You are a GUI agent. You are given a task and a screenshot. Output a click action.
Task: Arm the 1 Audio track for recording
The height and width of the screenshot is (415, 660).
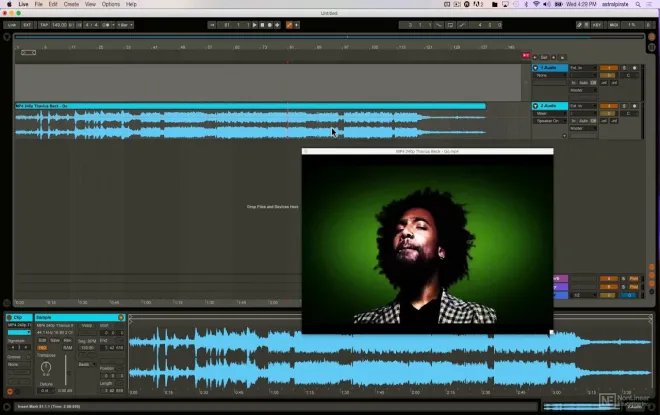pos(635,68)
